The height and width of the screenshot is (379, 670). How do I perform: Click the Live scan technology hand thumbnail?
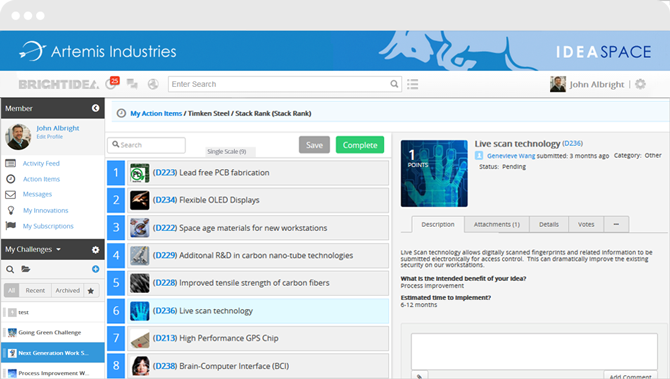coord(434,173)
